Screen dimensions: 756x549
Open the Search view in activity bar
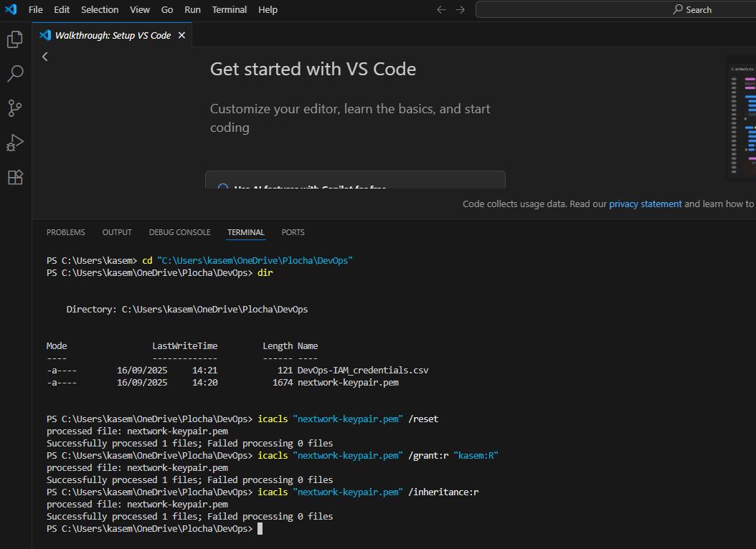(x=15, y=73)
